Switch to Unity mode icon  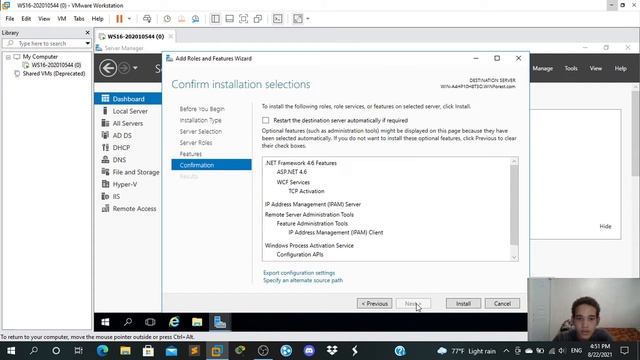[258, 19]
